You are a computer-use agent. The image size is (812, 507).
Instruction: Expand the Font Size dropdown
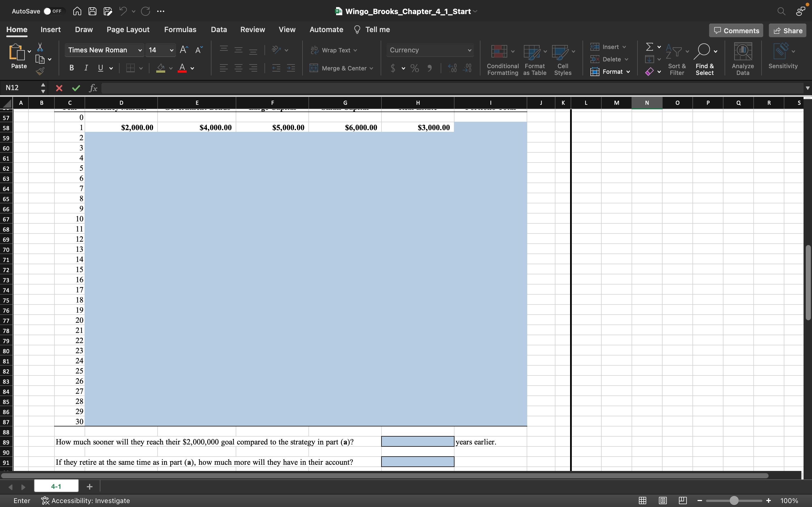pos(171,50)
